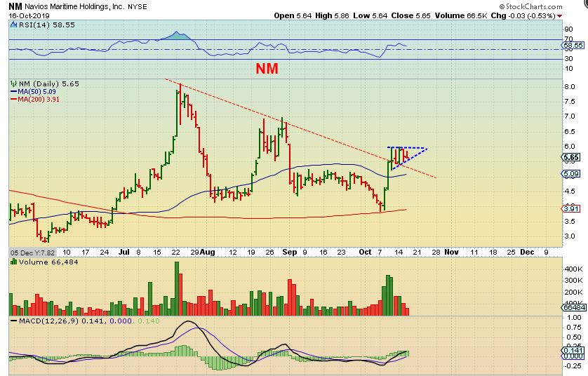Click the MA(200) 3.91 legend text
The image size is (588, 376).
[x=39, y=100]
